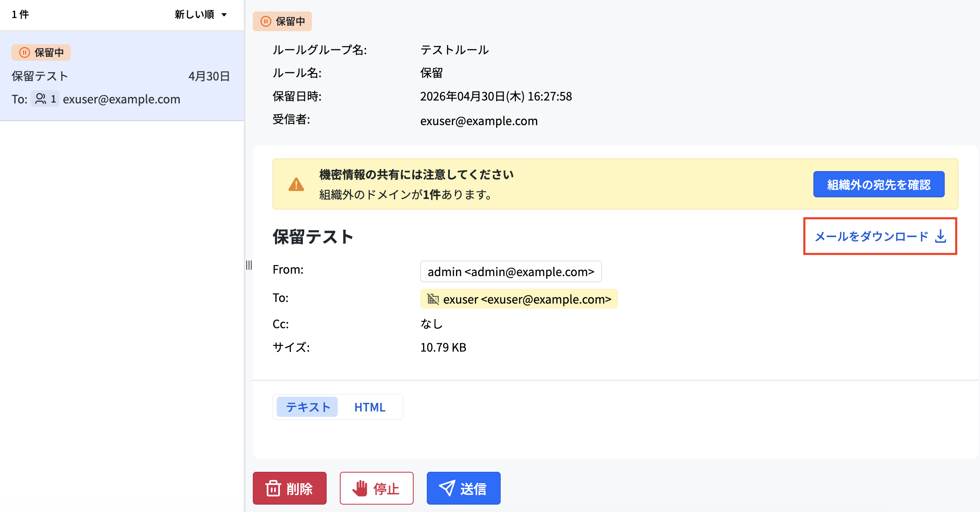980x512 pixels.
Task: Click exuser@example.com in the list row
Action: point(121,99)
